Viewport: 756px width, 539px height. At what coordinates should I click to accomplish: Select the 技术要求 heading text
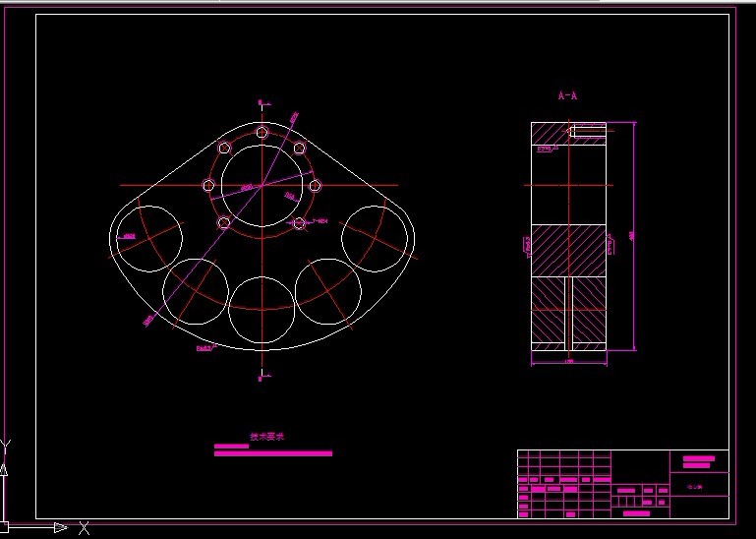pyautogui.click(x=267, y=437)
